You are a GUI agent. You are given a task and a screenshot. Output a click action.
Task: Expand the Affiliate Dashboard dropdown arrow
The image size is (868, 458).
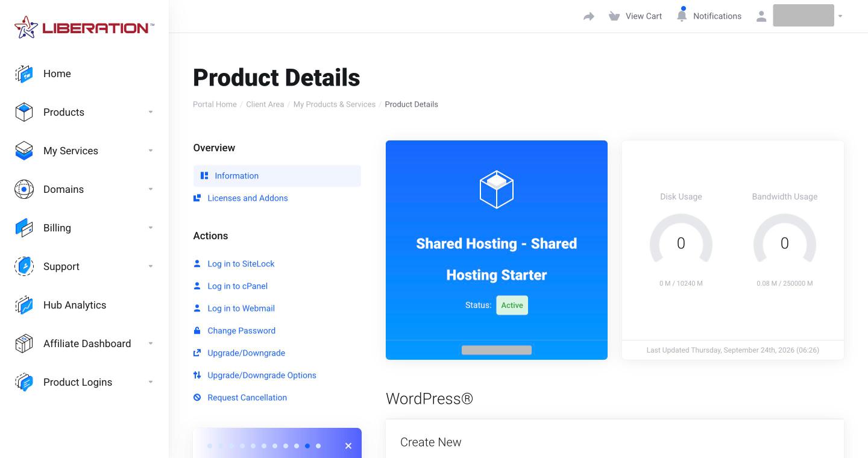pos(151,343)
